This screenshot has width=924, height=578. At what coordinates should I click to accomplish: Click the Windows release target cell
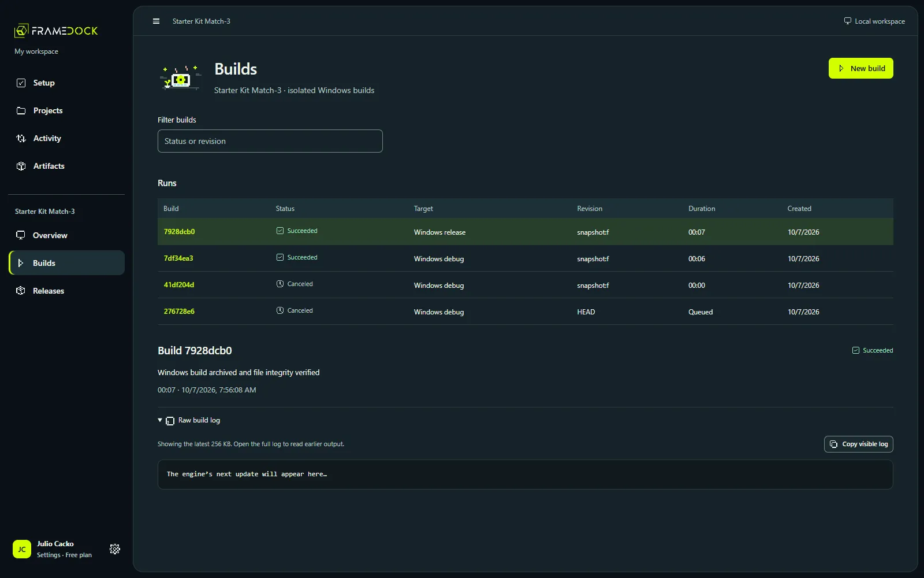[x=439, y=232]
